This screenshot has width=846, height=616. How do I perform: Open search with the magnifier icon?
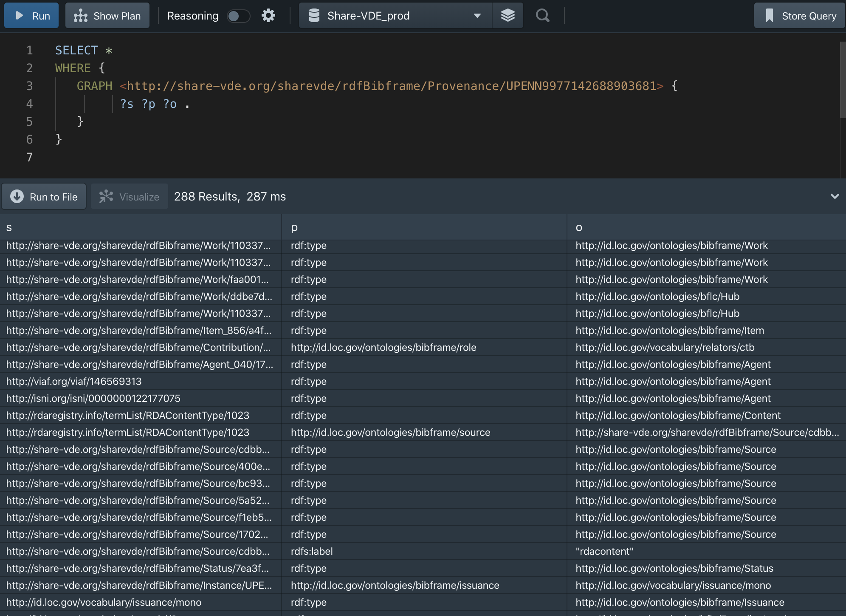tap(542, 15)
